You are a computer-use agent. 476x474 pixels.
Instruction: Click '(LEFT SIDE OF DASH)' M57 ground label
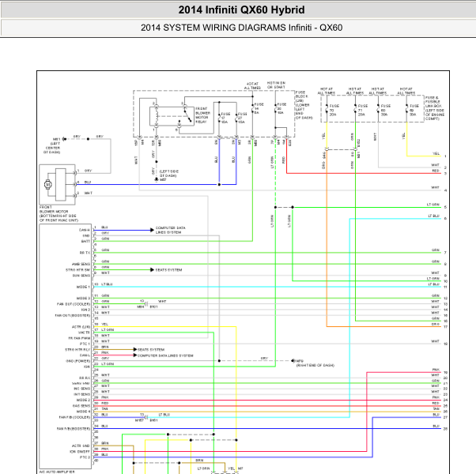coord(168,175)
